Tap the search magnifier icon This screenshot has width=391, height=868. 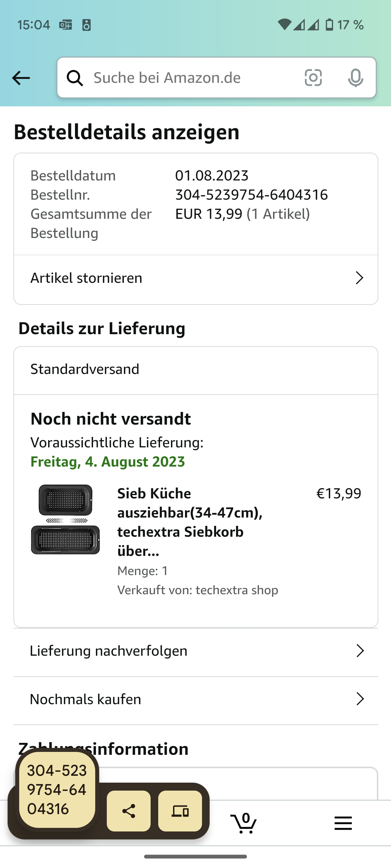(75, 78)
